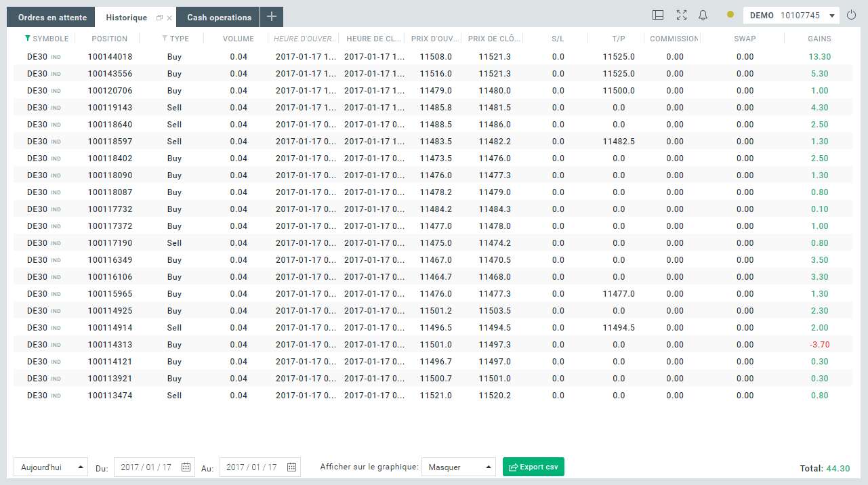Open the notifications bell
Screen dimensions: 868x485
point(703,15)
